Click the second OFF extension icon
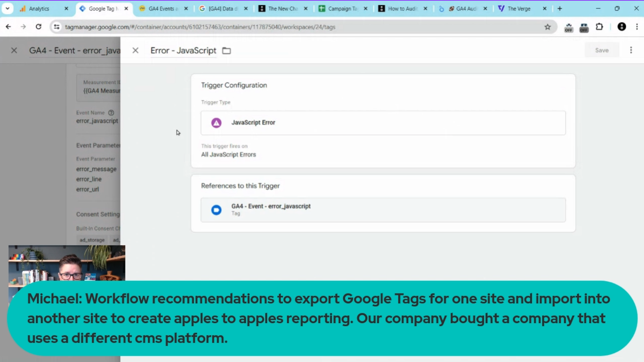644x362 pixels. (x=584, y=27)
